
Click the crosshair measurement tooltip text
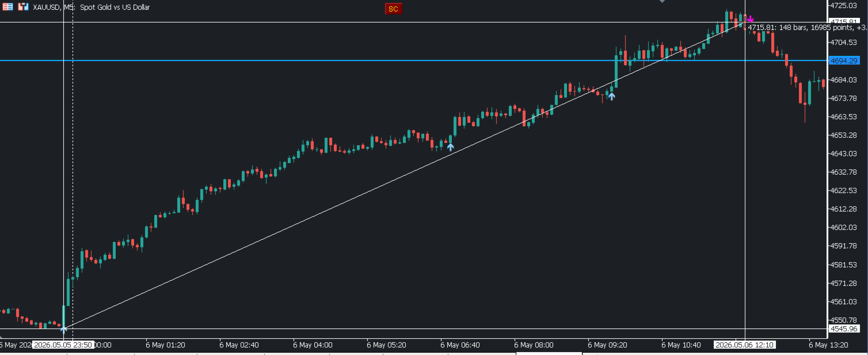(x=805, y=27)
